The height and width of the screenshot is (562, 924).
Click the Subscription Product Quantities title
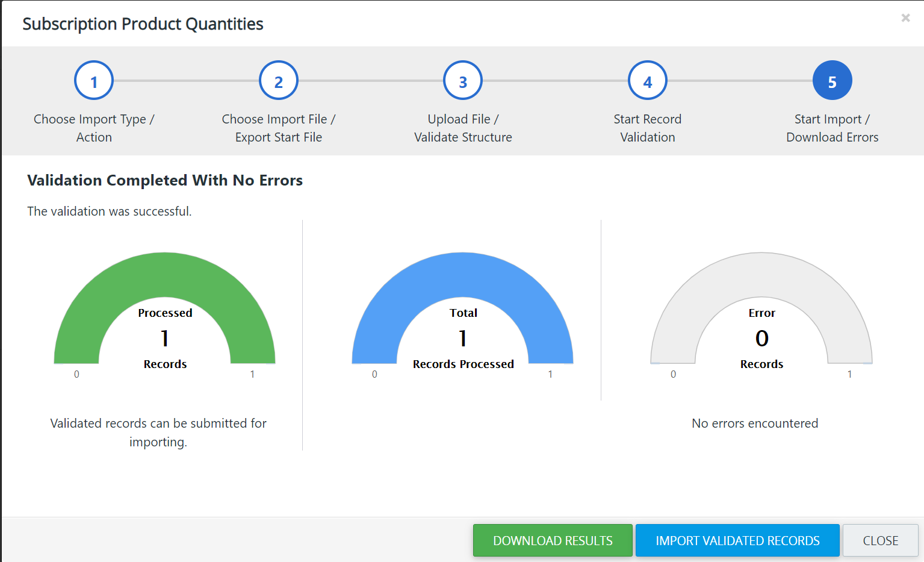coord(143,24)
